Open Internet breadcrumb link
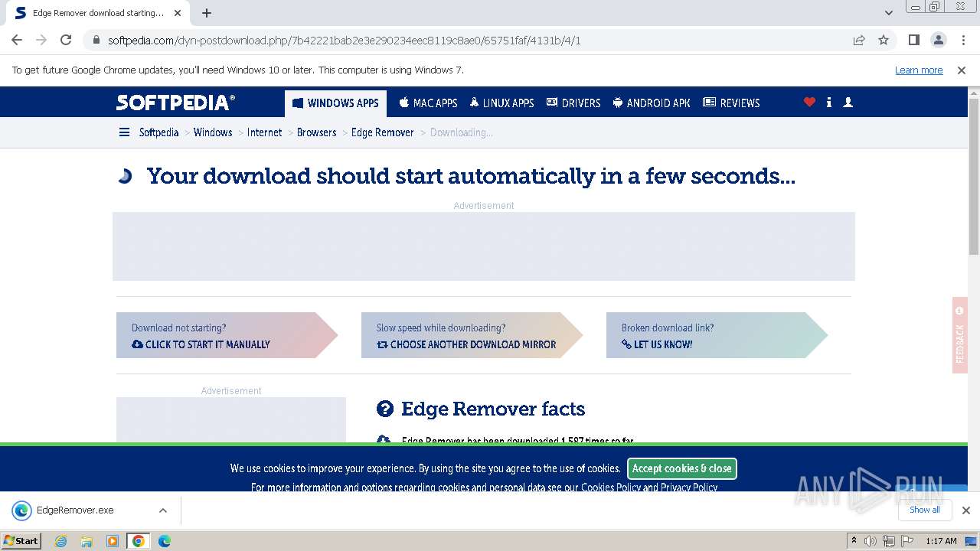This screenshot has width=980, height=551. coord(264,132)
